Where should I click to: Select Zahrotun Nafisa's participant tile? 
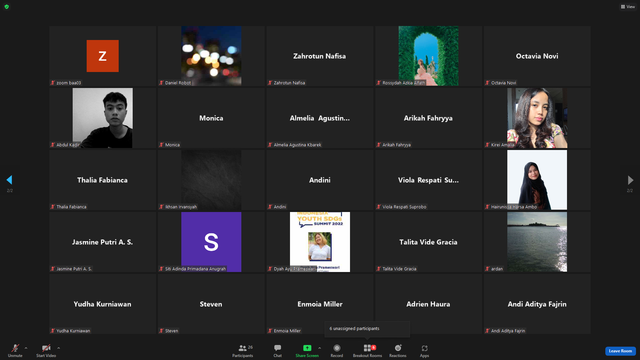click(x=320, y=56)
